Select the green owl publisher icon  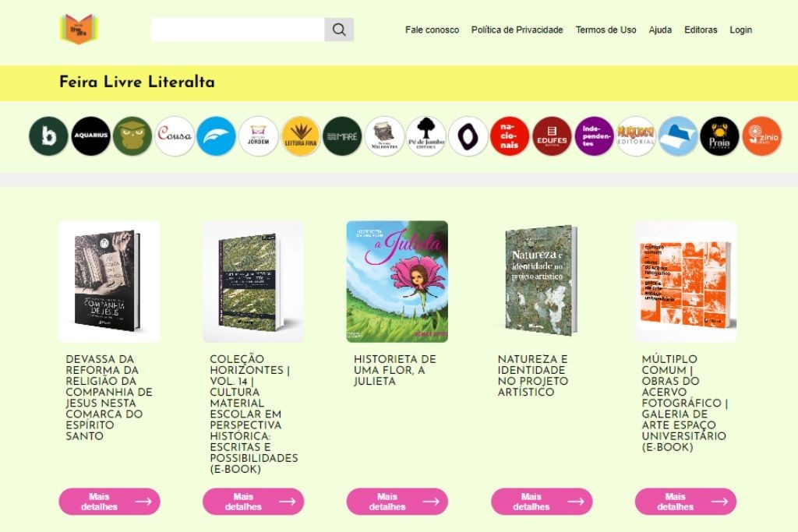132,136
